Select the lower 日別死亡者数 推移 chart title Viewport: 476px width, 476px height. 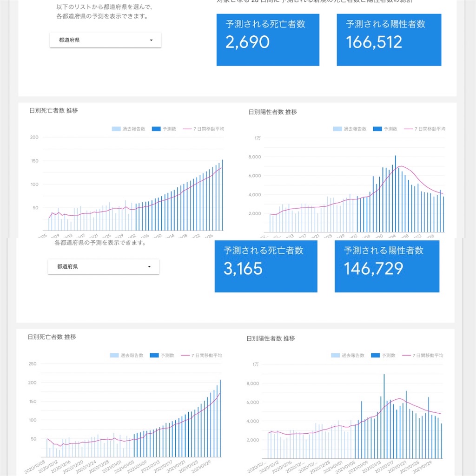(x=52, y=337)
